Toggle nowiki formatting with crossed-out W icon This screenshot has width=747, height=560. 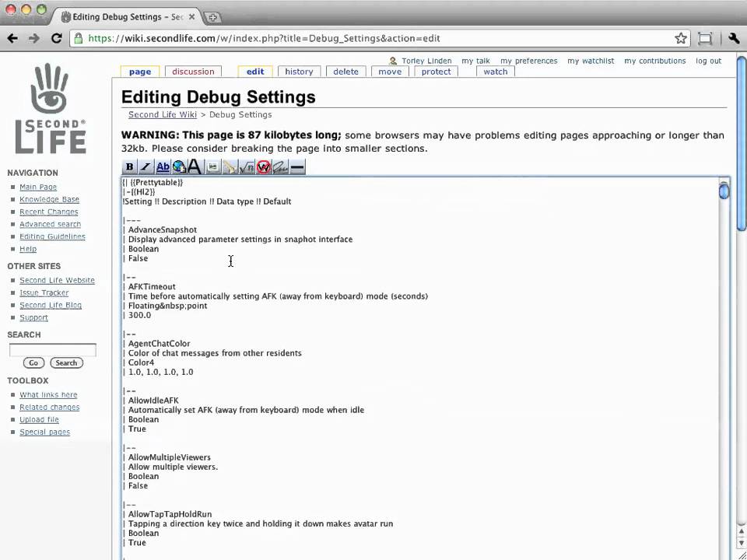[x=264, y=167]
